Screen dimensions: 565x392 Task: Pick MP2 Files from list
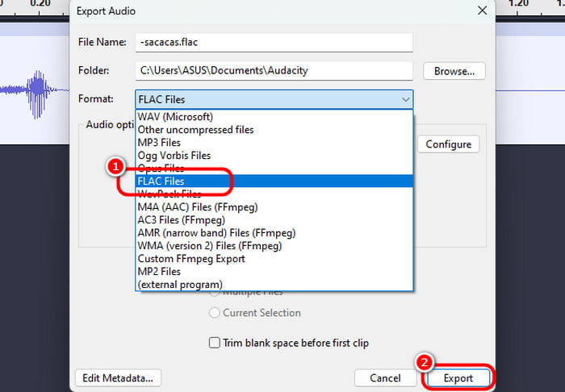click(274, 272)
